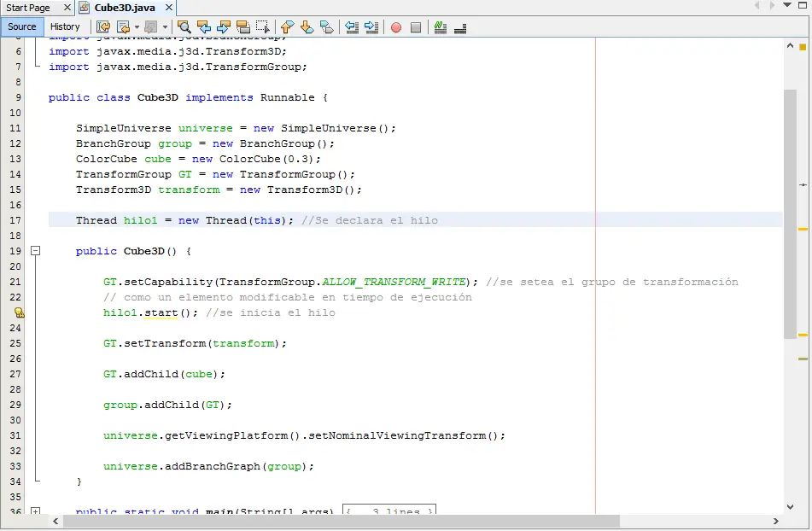The height and width of the screenshot is (531, 812).
Task: Click the History view button
Action: [66, 26]
